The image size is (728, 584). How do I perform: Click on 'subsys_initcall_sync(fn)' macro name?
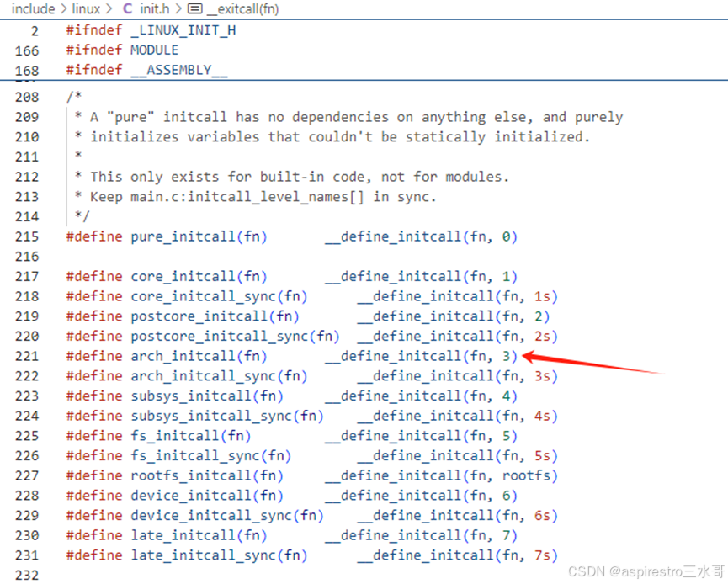[227, 417]
